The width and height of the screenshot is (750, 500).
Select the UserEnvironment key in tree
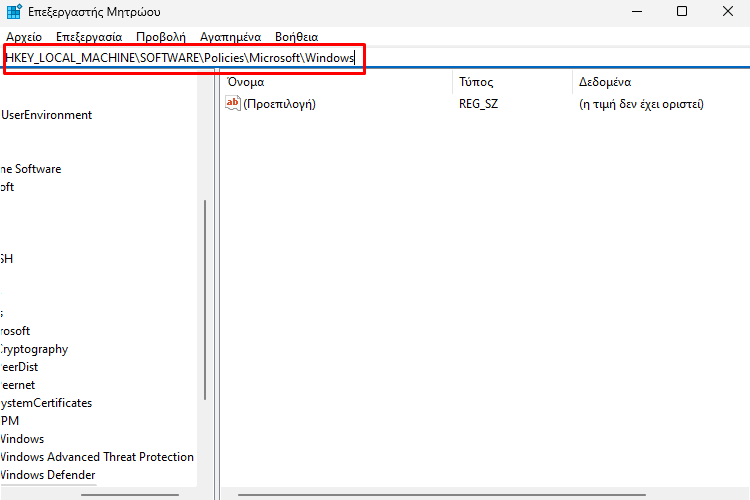46,115
